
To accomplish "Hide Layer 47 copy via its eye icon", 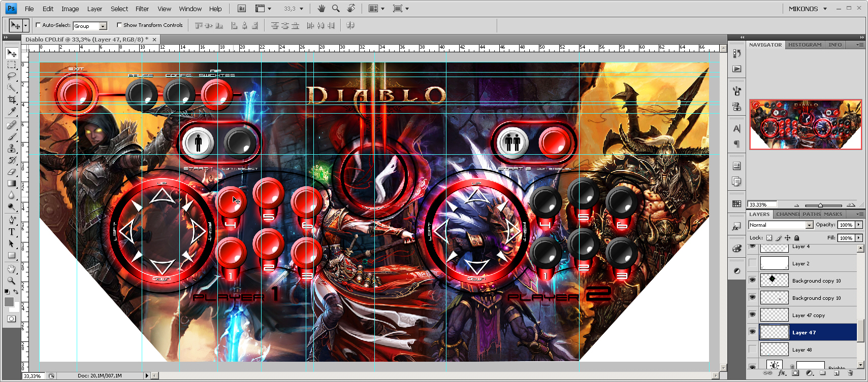I will click(x=752, y=315).
